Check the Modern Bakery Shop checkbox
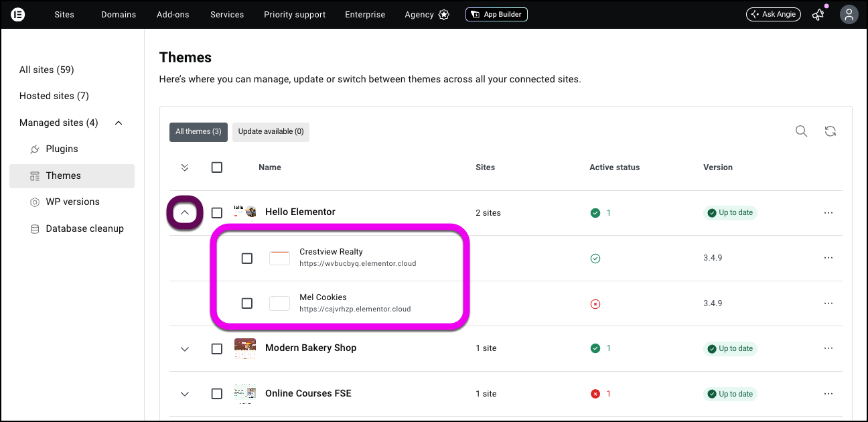Screen dimensions: 868x422 tap(217, 348)
